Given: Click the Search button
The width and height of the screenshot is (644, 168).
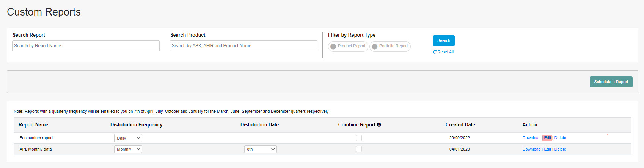Looking at the screenshot, I should pyautogui.click(x=444, y=40).
